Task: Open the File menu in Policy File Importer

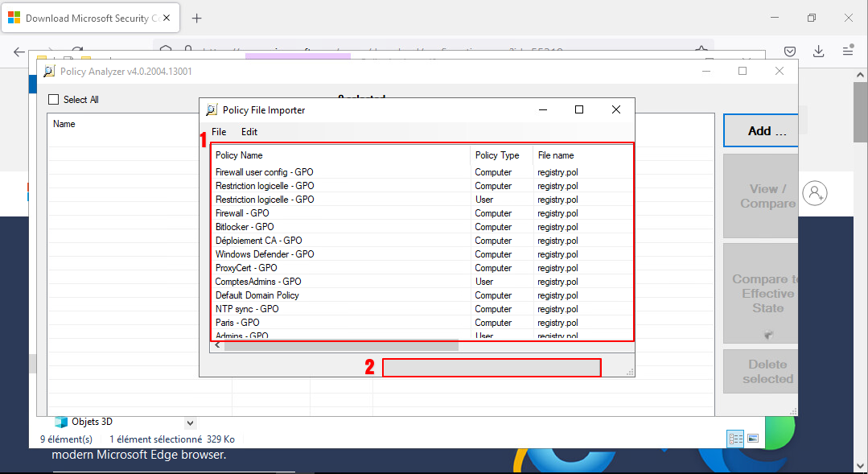Action: (219, 132)
